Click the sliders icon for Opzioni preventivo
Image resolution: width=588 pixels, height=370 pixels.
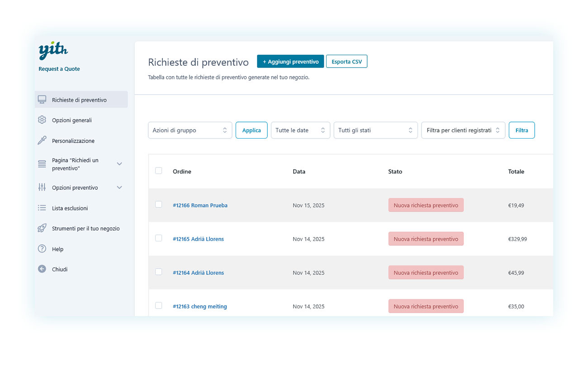42,187
